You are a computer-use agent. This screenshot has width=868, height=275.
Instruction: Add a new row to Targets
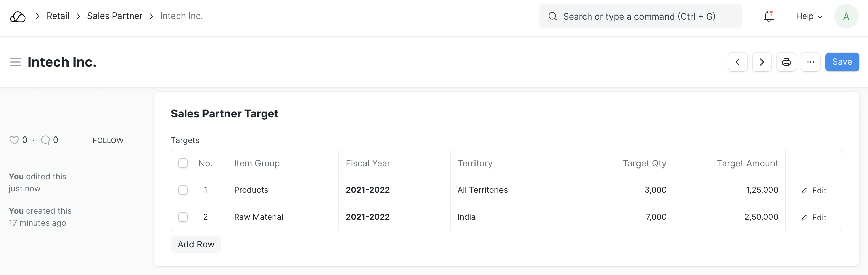coord(196,244)
